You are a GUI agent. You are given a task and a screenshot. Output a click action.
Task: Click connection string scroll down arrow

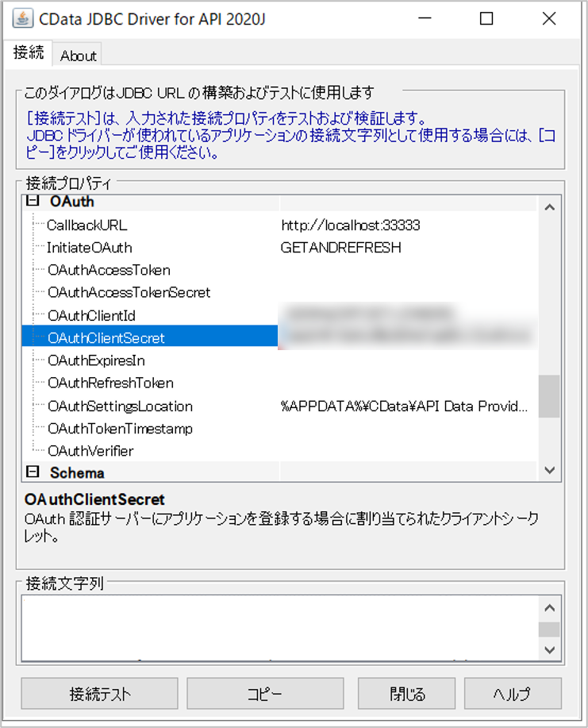(549, 649)
